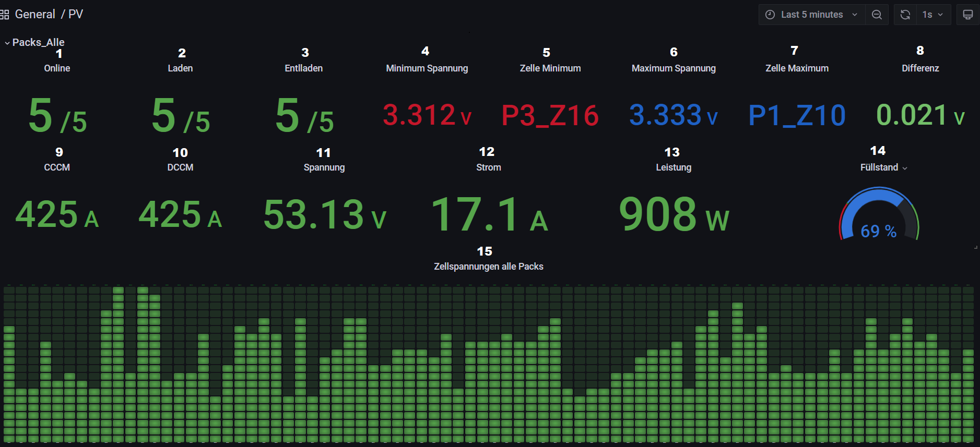Click the Zelle Maximum panel title
The height and width of the screenshot is (447, 980).
click(797, 68)
